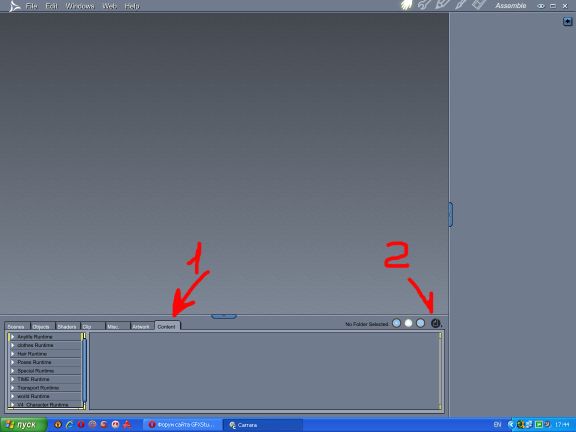
Task: Open the Windows Start button 'пуск'
Action: click(x=24, y=425)
